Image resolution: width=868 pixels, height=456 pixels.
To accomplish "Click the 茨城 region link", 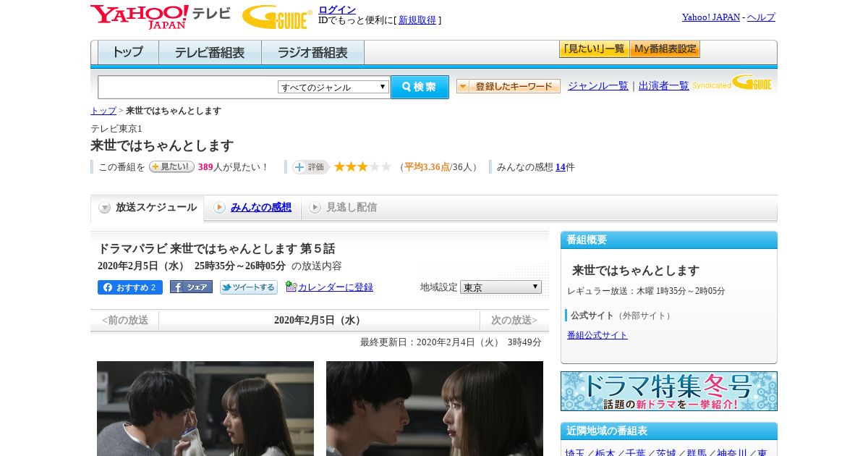I will [666, 452].
